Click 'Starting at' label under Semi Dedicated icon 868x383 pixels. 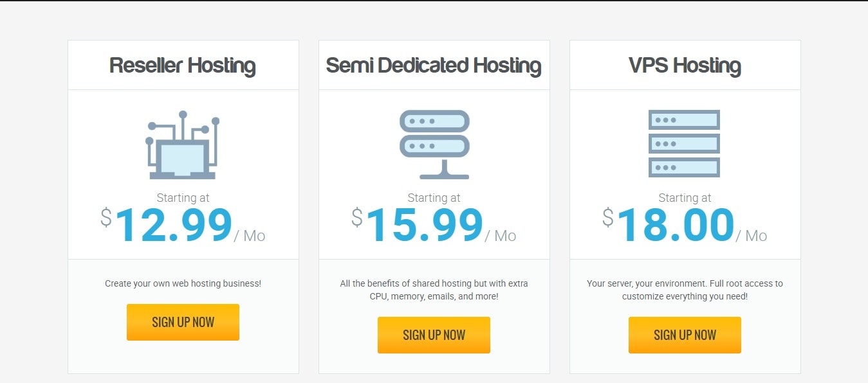[x=434, y=198]
